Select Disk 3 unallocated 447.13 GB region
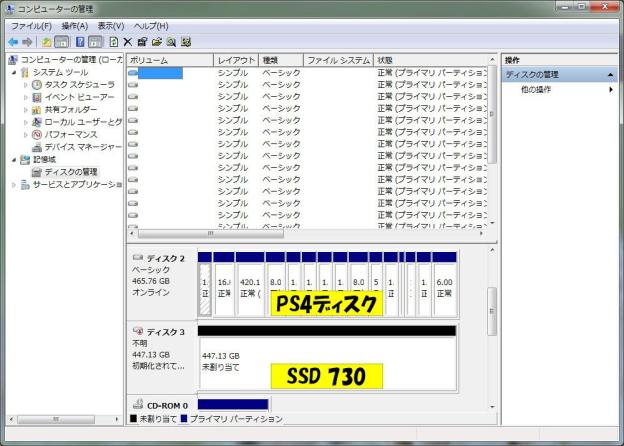This screenshot has width=624, height=446. coord(326,362)
